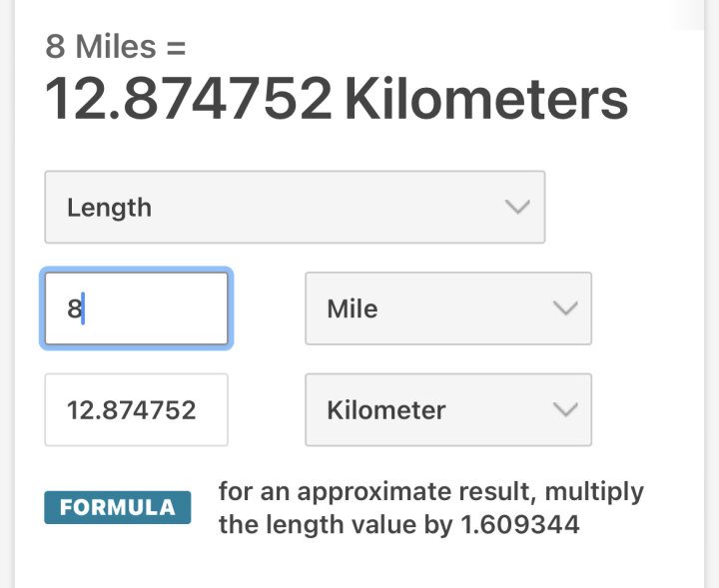
Task: Click the "8 Miles =" label
Action: 116,46
